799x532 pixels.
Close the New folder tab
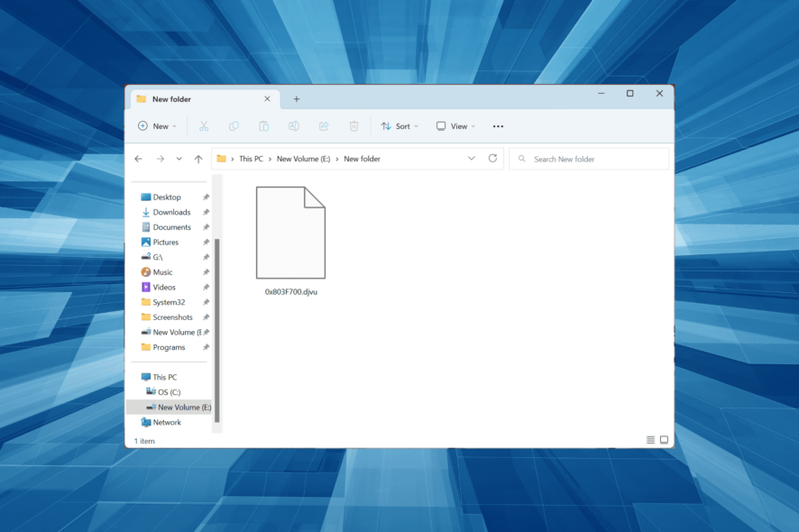(267, 99)
